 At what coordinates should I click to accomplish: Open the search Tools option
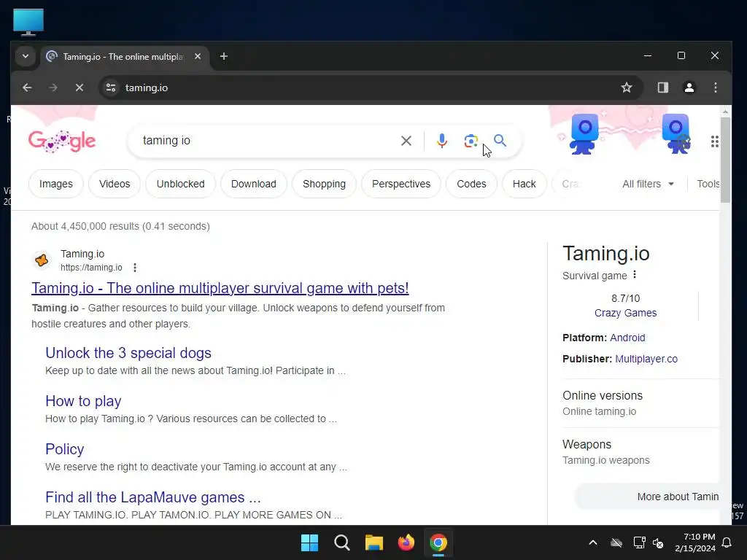point(708,184)
